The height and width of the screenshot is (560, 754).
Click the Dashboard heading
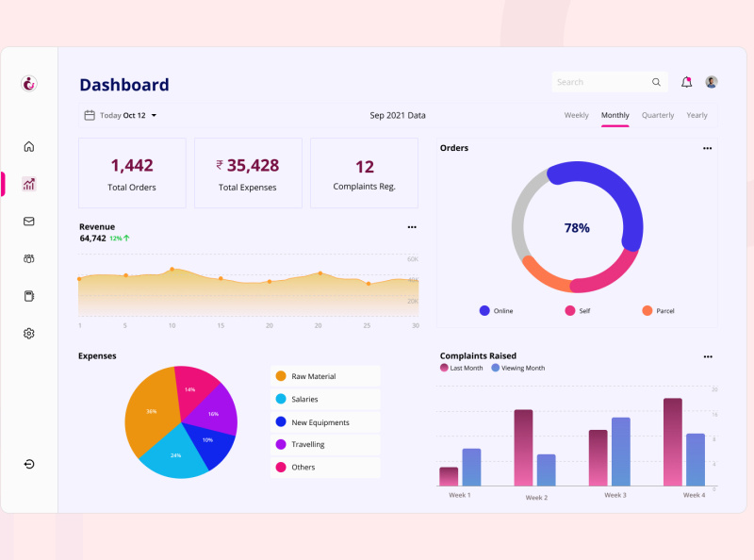coord(124,85)
